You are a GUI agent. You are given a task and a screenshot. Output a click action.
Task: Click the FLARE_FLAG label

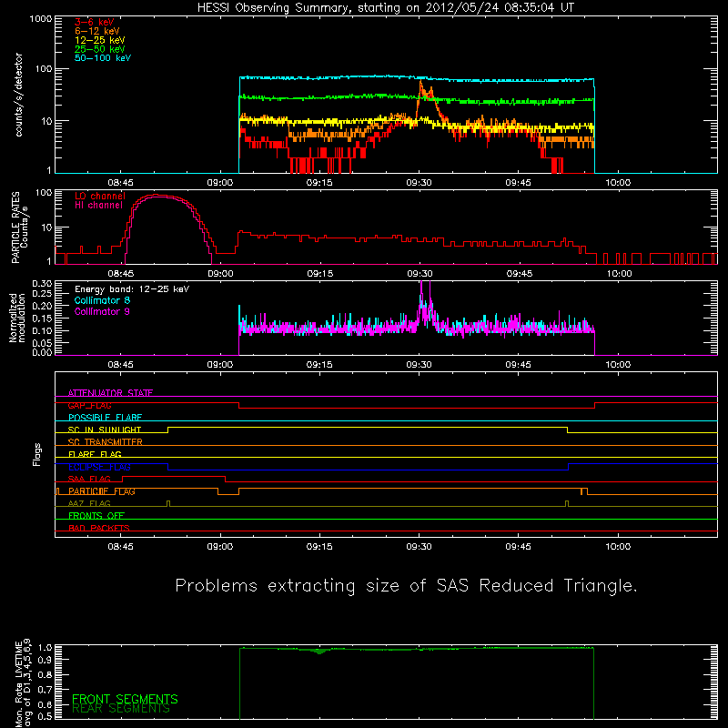click(x=95, y=454)
